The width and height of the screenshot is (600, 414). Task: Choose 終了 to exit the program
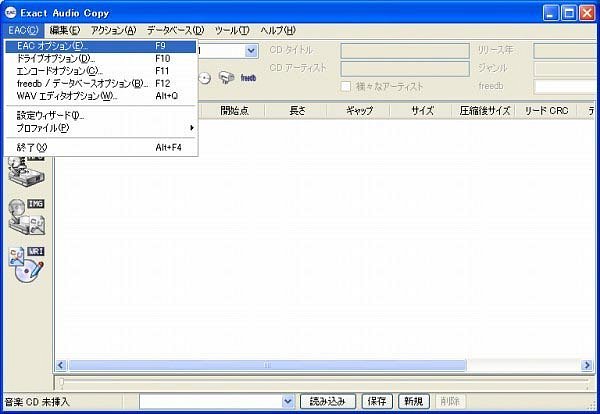click(101, 147)
